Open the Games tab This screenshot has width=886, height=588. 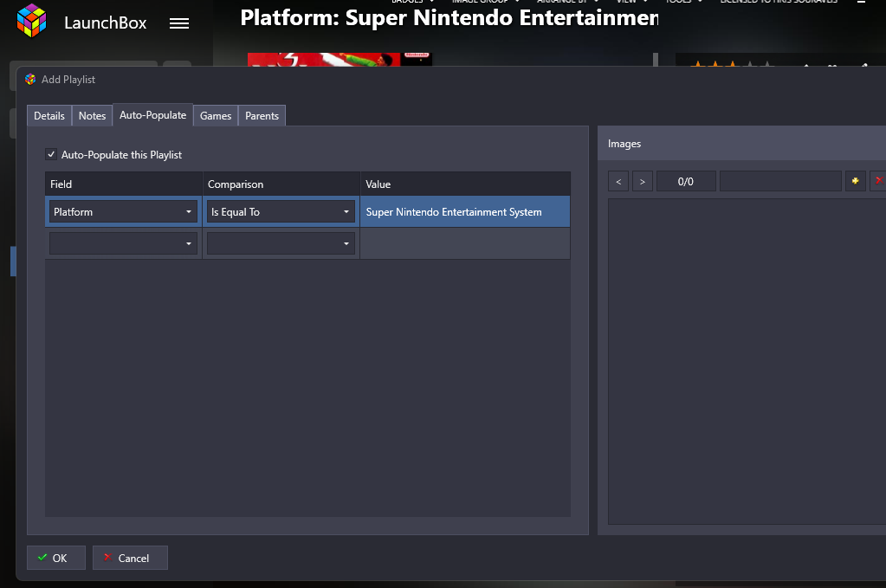[216, 116]
